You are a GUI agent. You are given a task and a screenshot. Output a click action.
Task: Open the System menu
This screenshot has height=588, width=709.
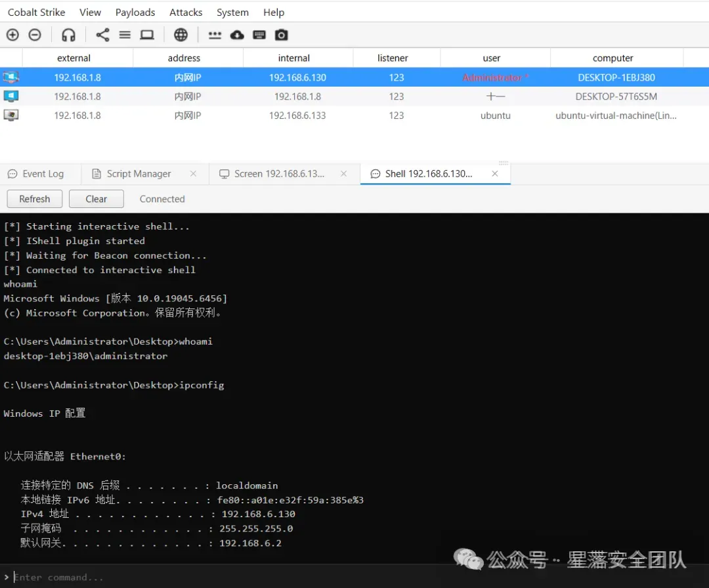click(232, 12)
